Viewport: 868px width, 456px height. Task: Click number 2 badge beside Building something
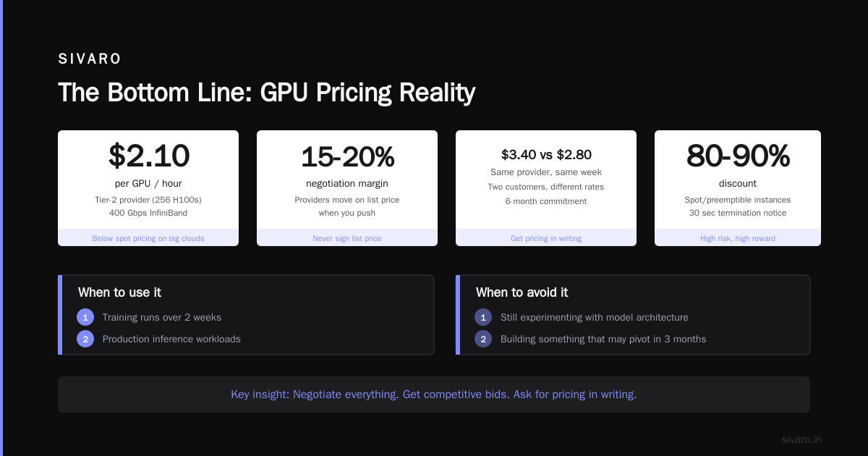[x=483, y=339]
